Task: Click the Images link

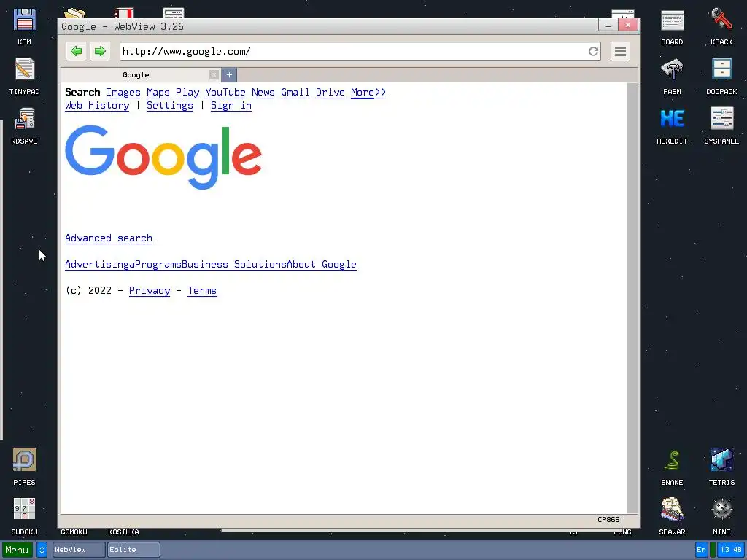Action: [x=123, y=93]
